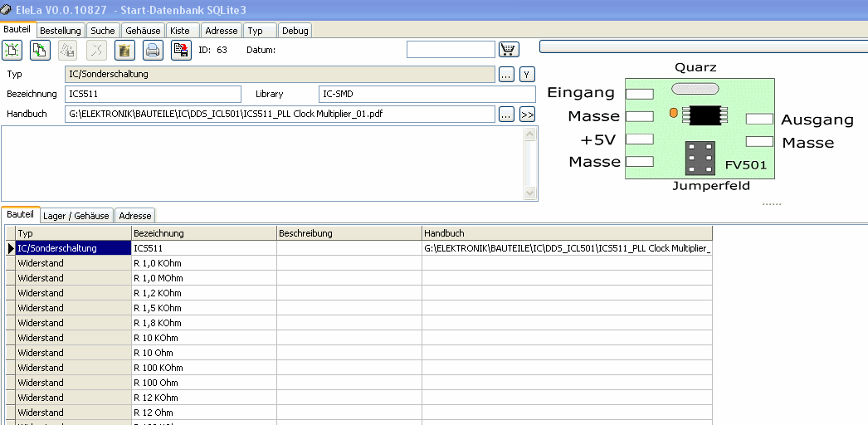The width and height of the screenshot is (868, 425).
Task: Click the shopping cart order icon
Action: (x=510, y=49)
